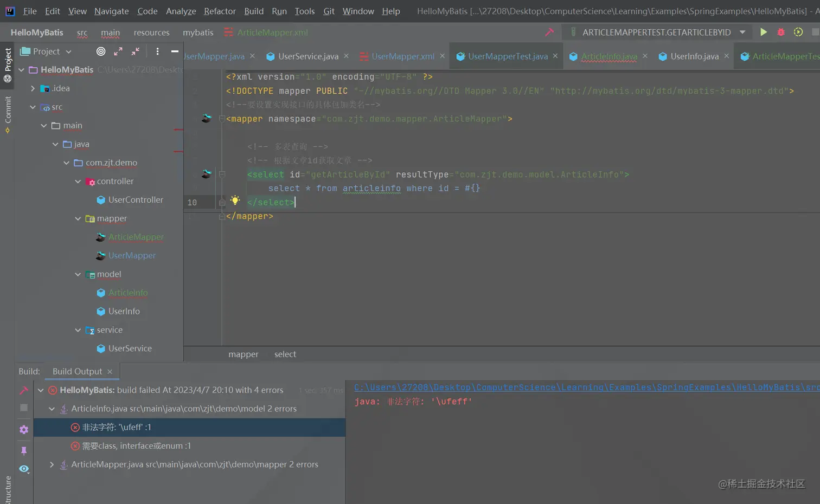Click the select breadcrumb below the editor
Screen dimensions: 820x504
[285, 354]
